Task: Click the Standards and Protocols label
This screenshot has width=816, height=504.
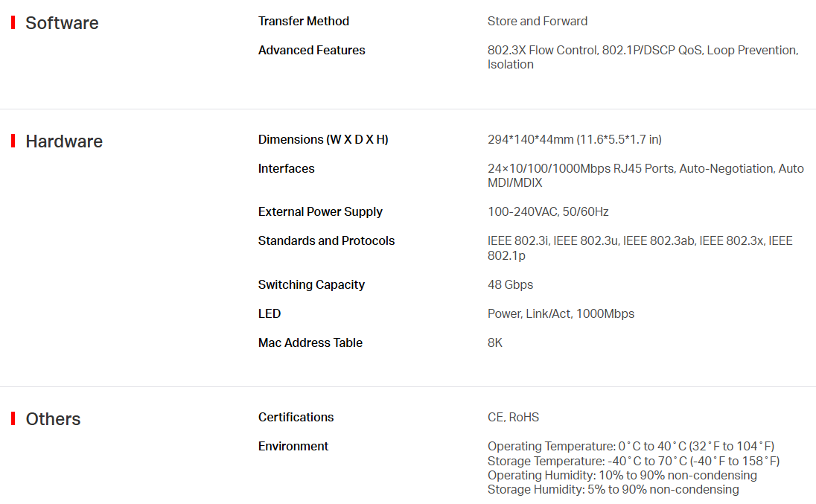Action: (x=326, y=240)
